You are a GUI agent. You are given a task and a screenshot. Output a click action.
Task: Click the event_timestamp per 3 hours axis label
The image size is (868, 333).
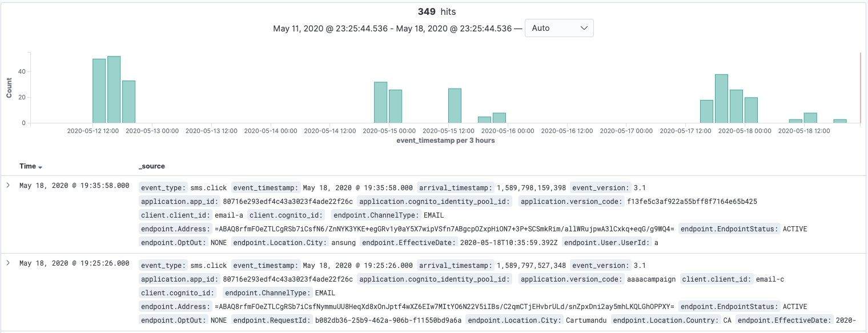pos(445,141)
